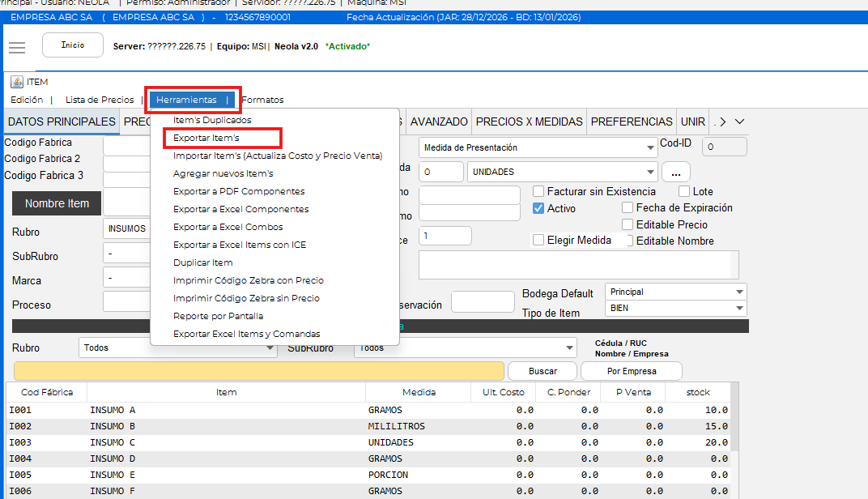Select Exportar Item's from the menu
Screen dimensions: 868x499
tap(206, 138)
